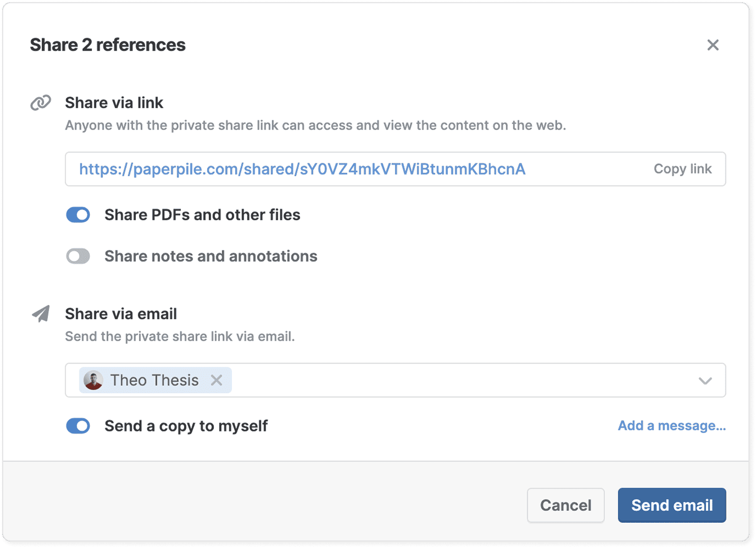Click the "Send the private share link via email." text
This screenshot has height=548, width=756.
pos(180,337)
